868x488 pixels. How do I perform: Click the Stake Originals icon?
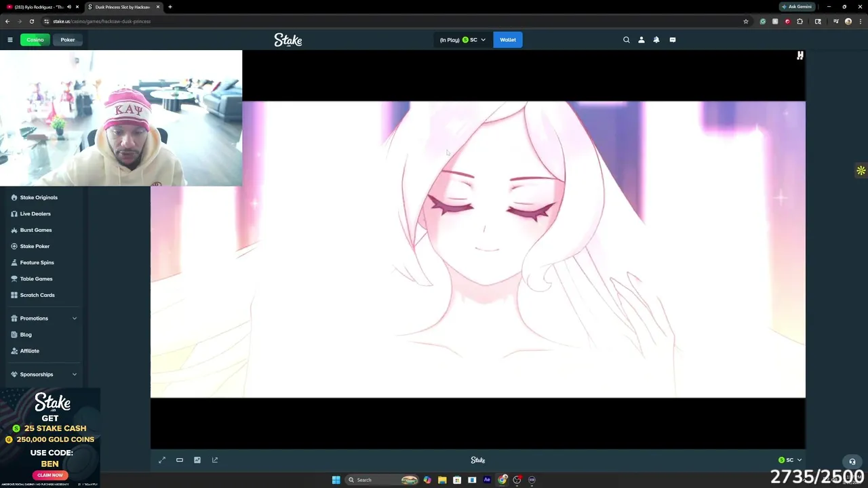pyautogui.click(x=14, y=197)
